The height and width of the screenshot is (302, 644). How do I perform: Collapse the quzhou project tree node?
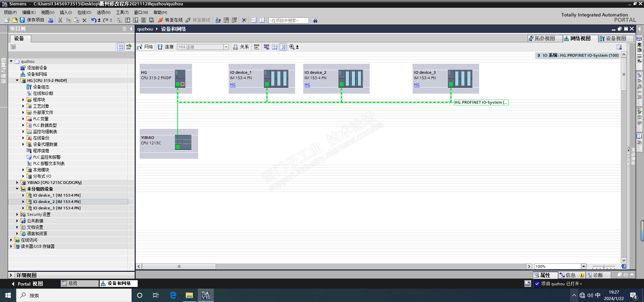[11, 61]
